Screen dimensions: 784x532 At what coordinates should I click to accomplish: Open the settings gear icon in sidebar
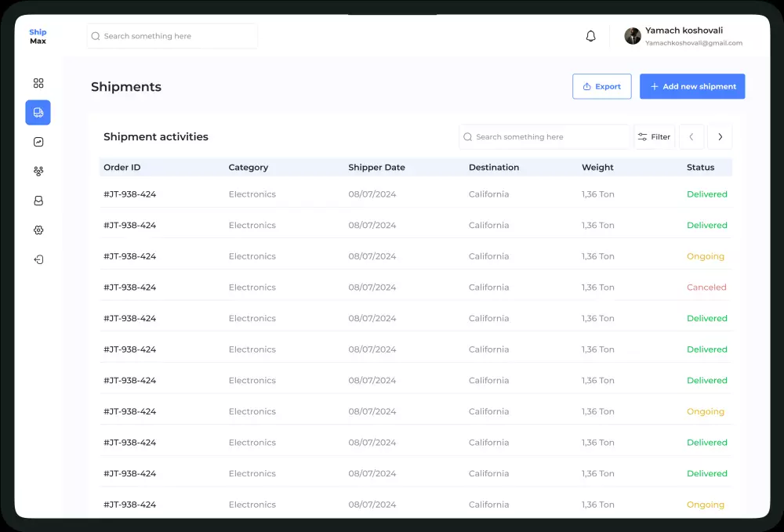point(38,230)
